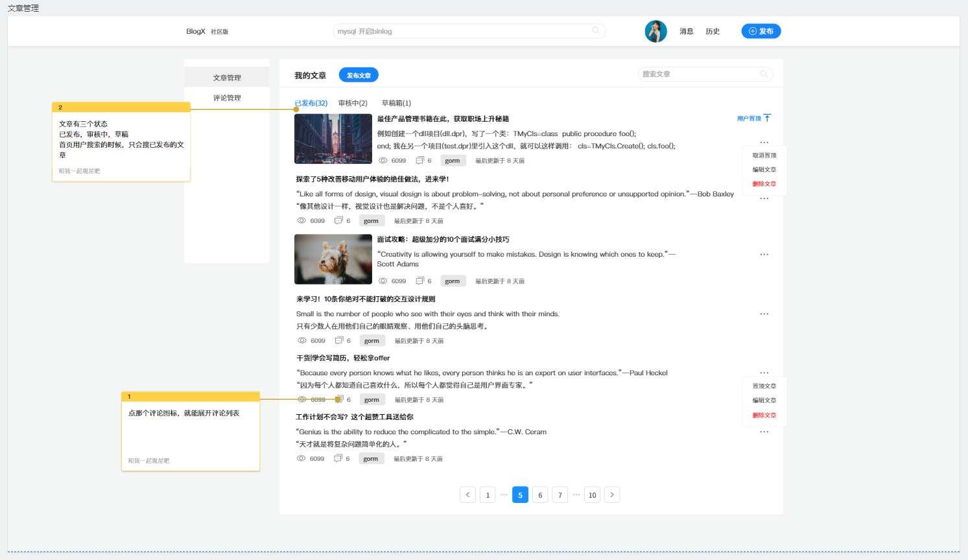Go to next page with right arrow
968x560 pixels.
tap(611, 495)
